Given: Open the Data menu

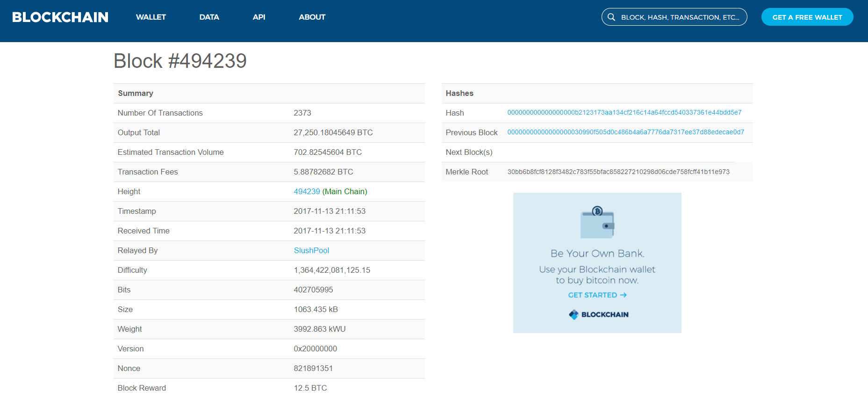Looking at the screenshot, I should [209, 17].
